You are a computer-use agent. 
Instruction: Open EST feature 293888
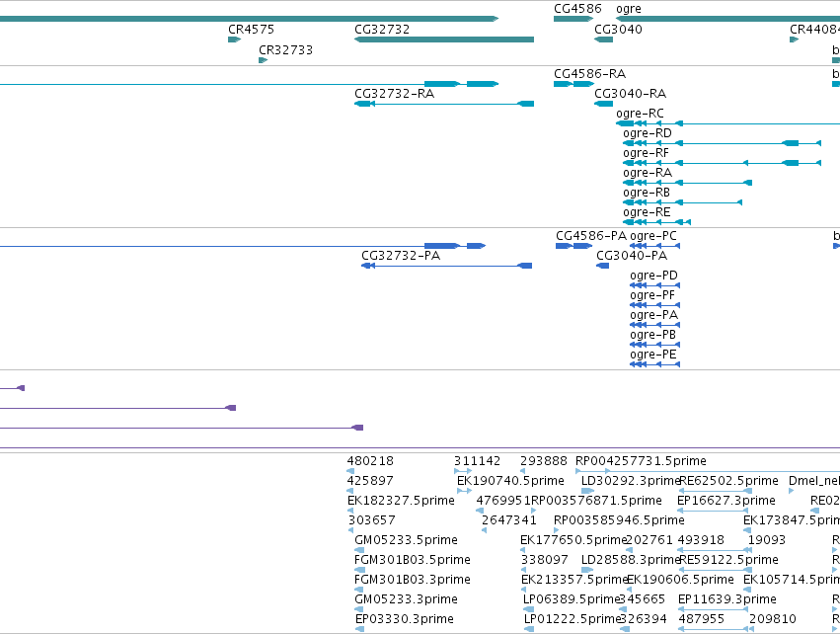coord(544,461)
